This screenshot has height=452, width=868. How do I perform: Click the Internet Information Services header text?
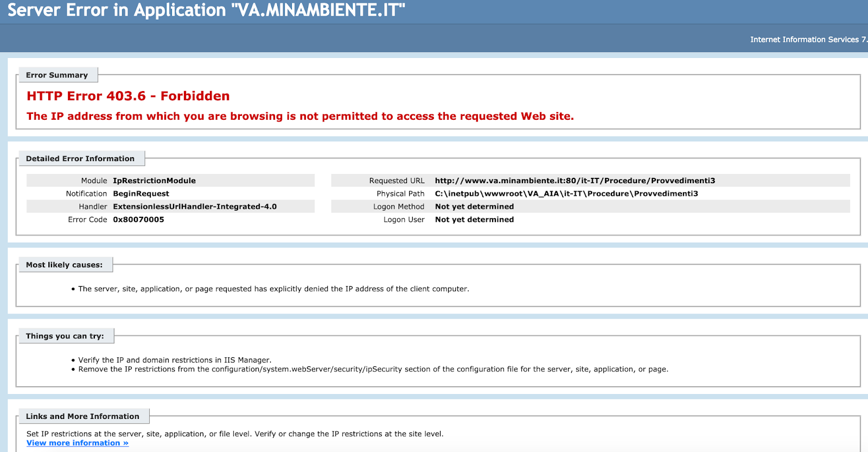point(807,40)
